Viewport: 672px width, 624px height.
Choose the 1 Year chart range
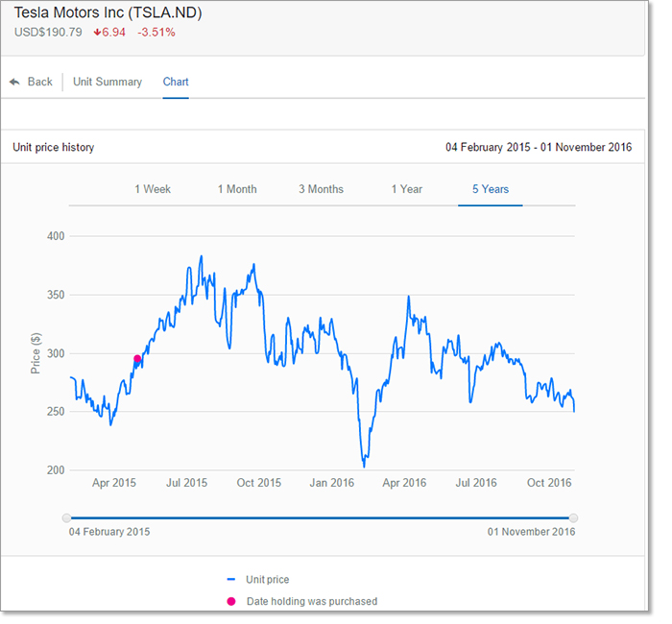[407, 189]
